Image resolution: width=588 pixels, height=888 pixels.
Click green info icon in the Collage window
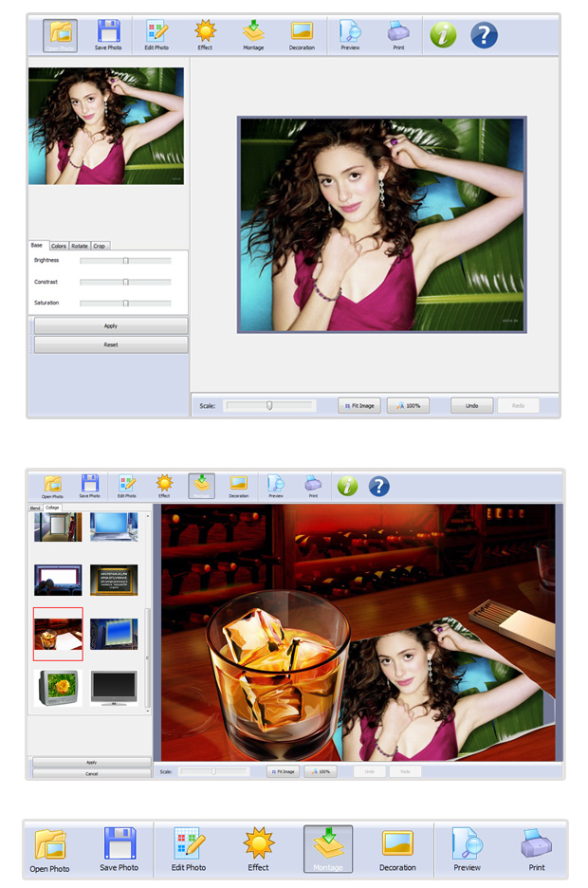[x=347, y=486]
